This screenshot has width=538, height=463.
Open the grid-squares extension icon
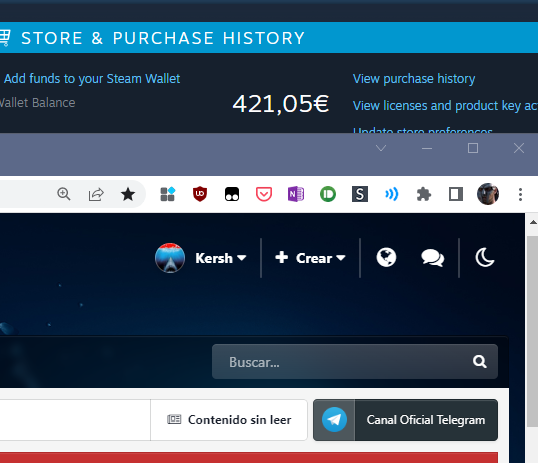tap(168, 194)
